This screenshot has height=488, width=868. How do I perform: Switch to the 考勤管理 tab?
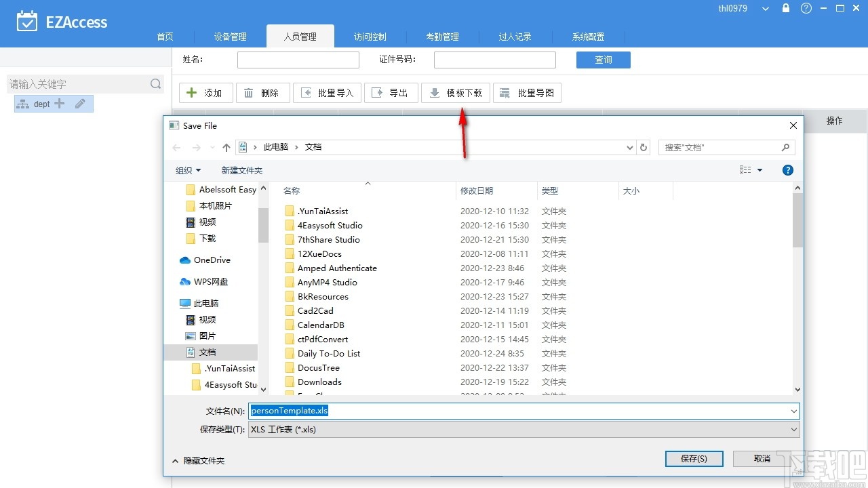coord(443,37)
